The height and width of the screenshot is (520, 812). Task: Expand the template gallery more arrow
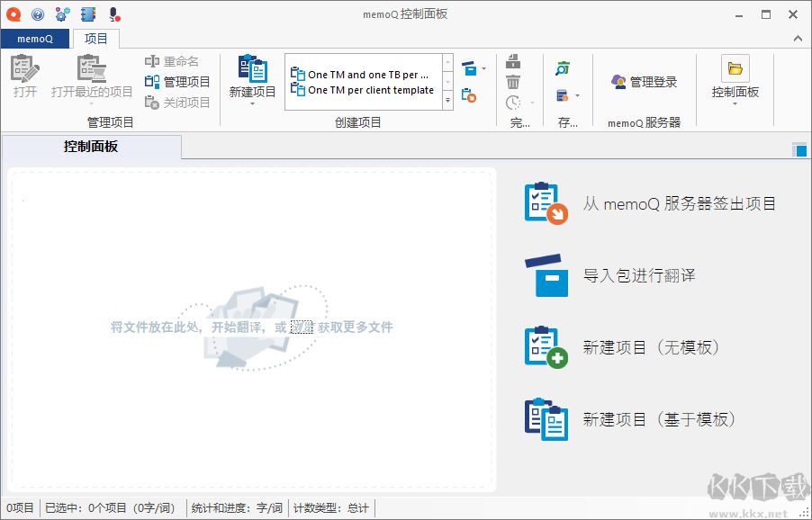click(x=448, y=101)
